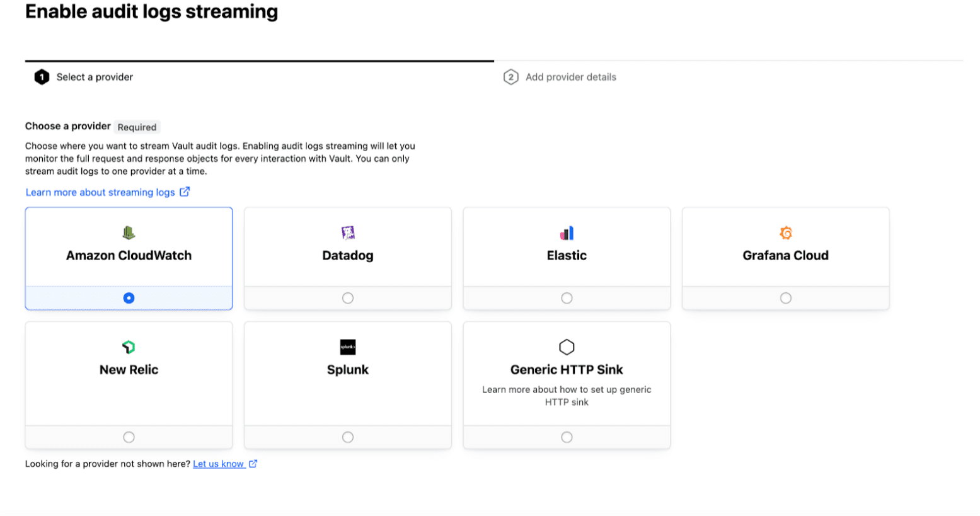This screenshot has width=980, height=516.
Task: Click the Splunk logo icon
Action: [x=347, y=346]
